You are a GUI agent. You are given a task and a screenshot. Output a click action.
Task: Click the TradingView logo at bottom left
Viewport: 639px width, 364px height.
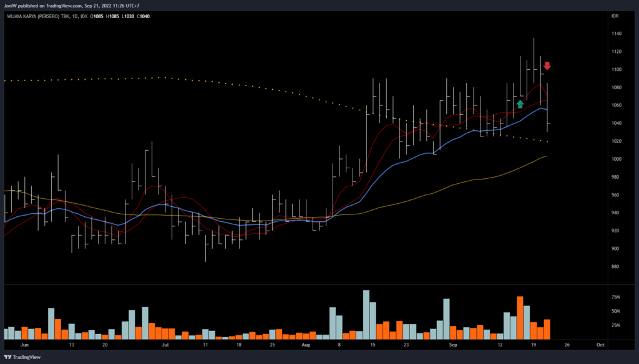(x=17, y=358)
